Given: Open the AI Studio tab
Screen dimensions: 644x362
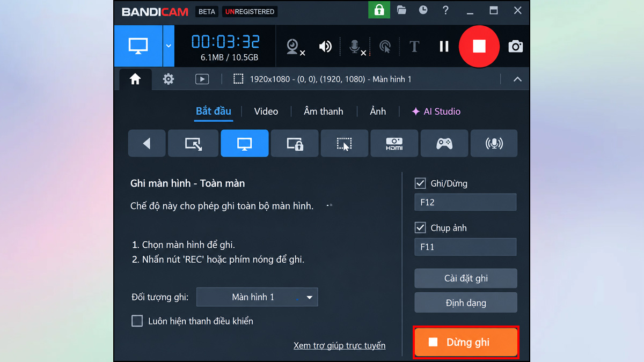Looking at the screenshot, I should coord(436,112).
